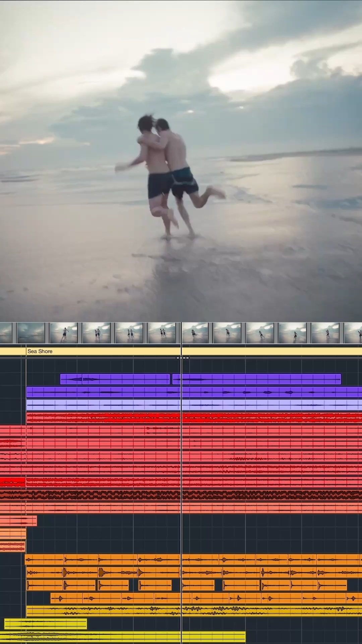This screenshot has width=362, height=644.
Task: Select the short salmon region ending past Sea Shore marker
Action: (18, 521)
